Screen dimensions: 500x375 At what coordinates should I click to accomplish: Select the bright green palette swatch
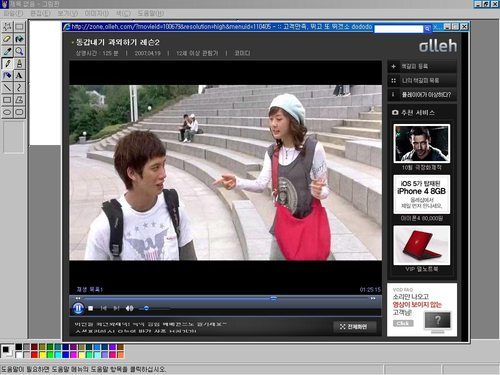point(50,355)
